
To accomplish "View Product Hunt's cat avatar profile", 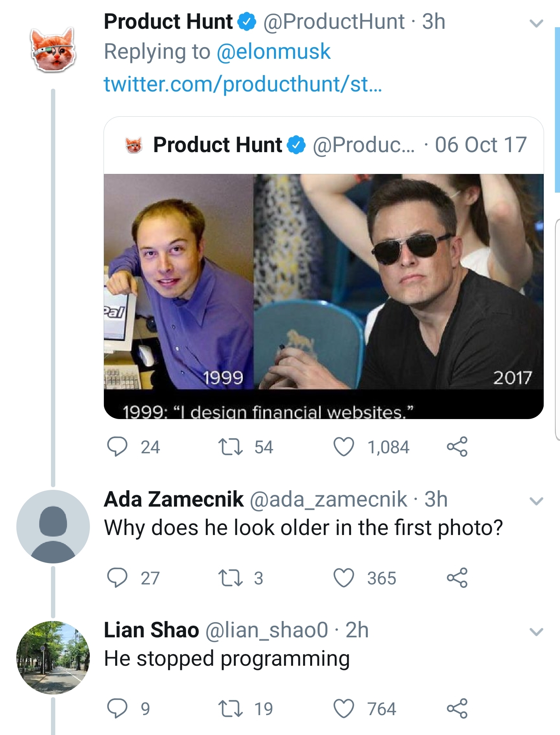I will pos(53,50).
